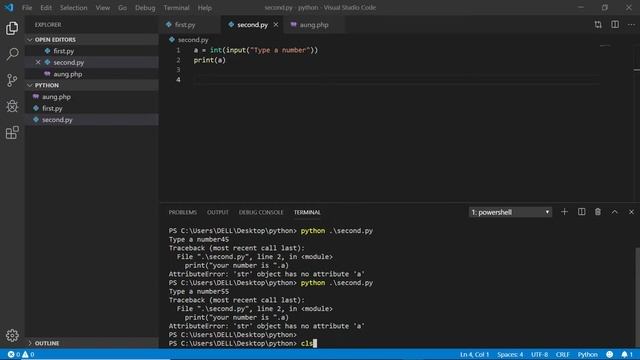
Task: Open the feedback smiley in status bar
Action: point(609,354)
